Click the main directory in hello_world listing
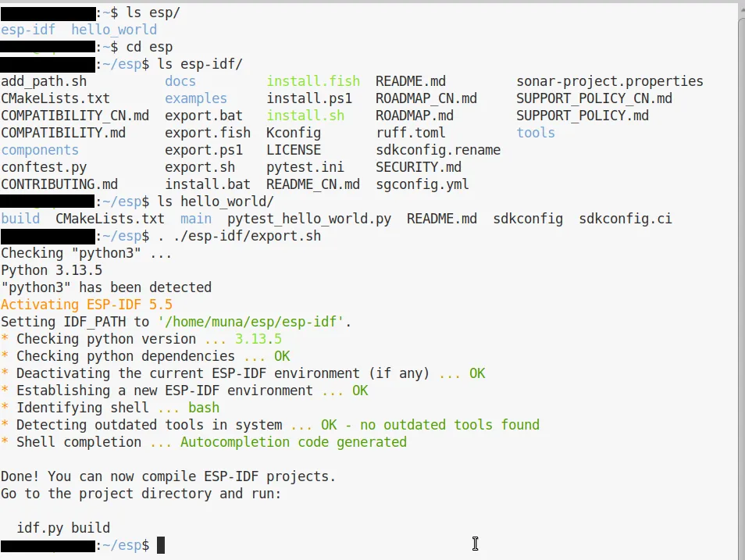745x560 pixels. 196,219
